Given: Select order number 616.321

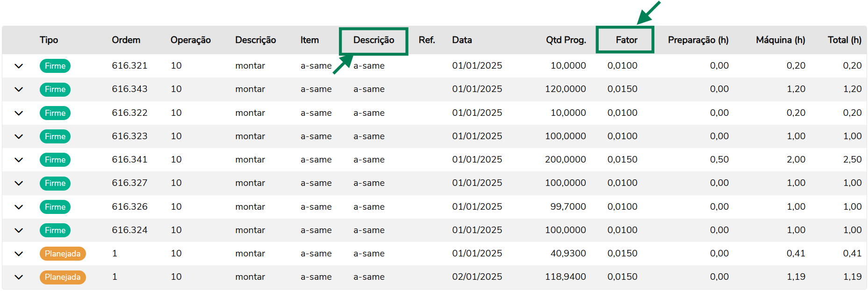Looking at the screenshot, I should point(129,66).
